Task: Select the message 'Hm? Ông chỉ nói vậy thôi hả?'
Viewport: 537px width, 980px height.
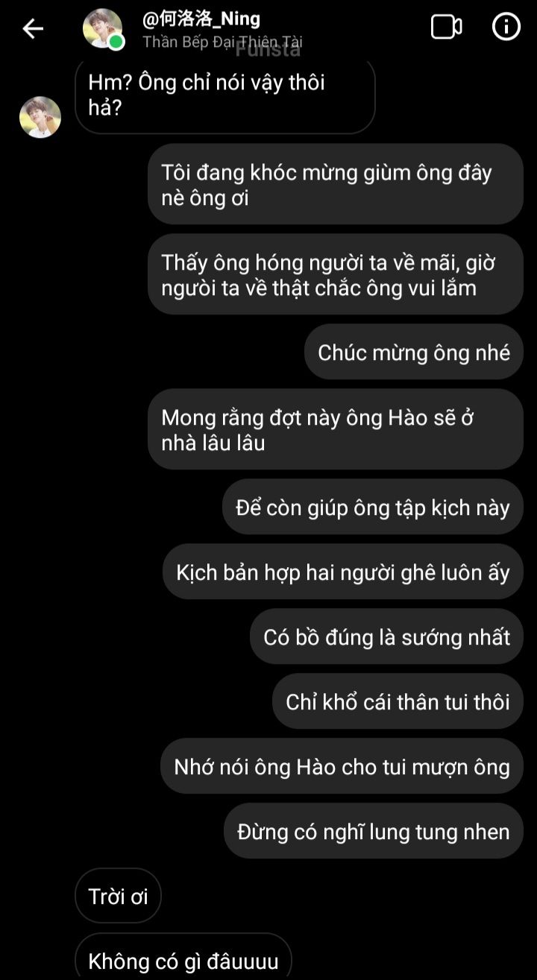Action: tap(224, 96)
